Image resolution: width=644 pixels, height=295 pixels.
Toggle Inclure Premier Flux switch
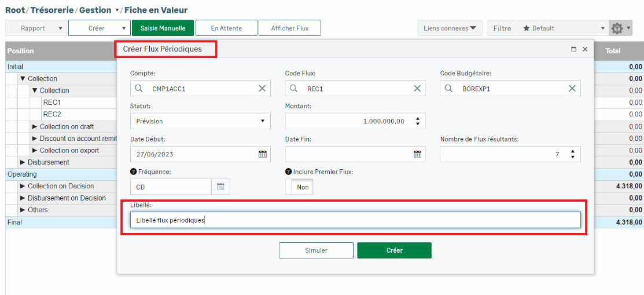point(299,187)
